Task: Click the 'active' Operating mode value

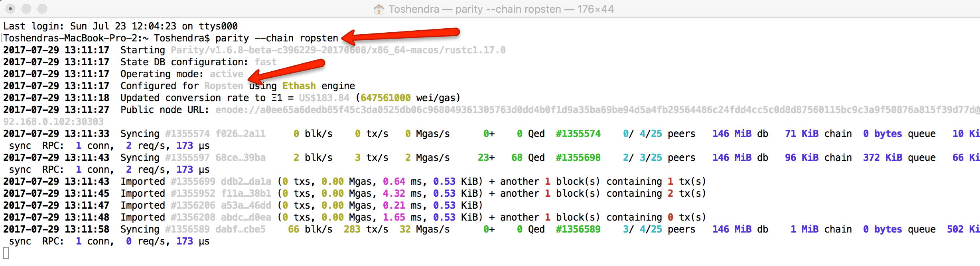Action: click(227, 74)
